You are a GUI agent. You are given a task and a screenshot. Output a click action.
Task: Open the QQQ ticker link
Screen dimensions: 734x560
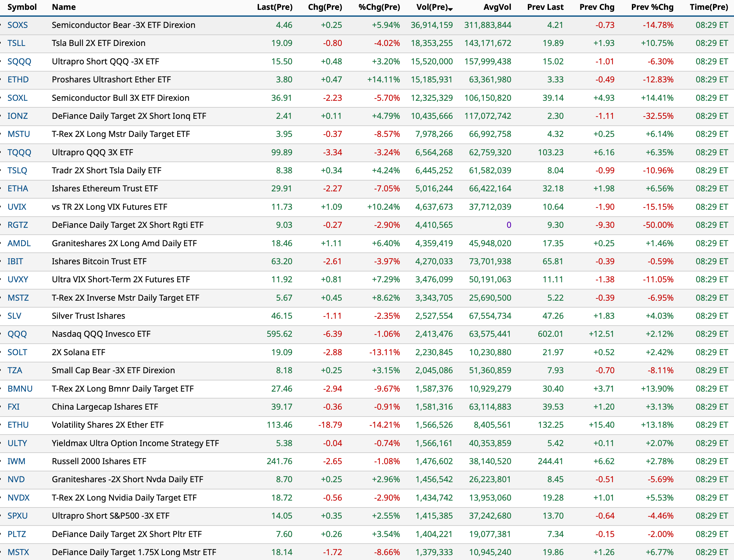coord(17,334)
